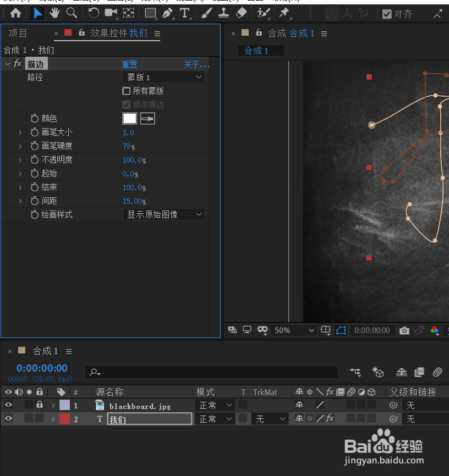This screenshot has height=476, width=449.
Task: Select the Pan Behind anchor tool
Action: click(128, 13)
